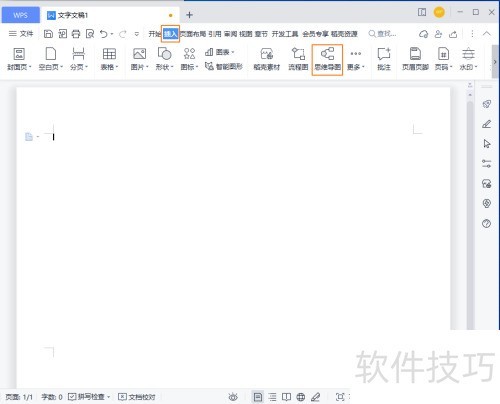Open the 视图 (View) tab
The image size is (500, 404).
tap(246, 34)
